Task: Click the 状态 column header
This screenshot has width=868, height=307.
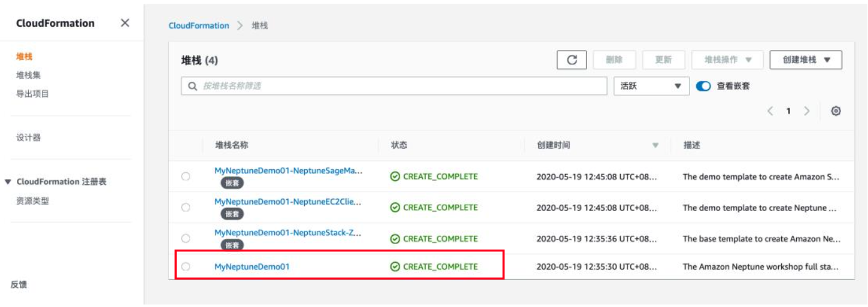Action: pyautogui.click(x=399, y=145)
